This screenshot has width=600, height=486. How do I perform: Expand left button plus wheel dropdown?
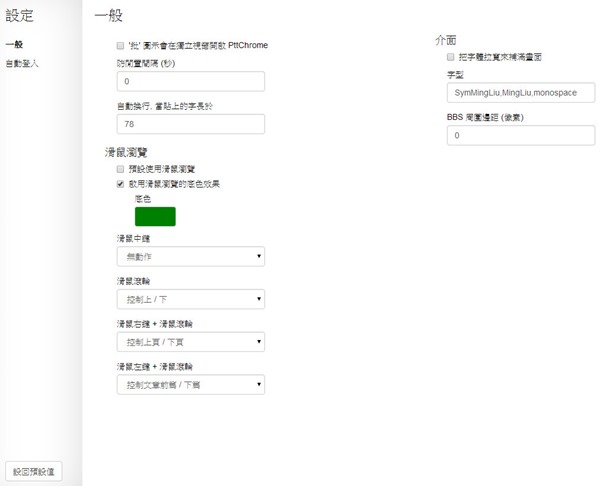[x=190, y=383]
